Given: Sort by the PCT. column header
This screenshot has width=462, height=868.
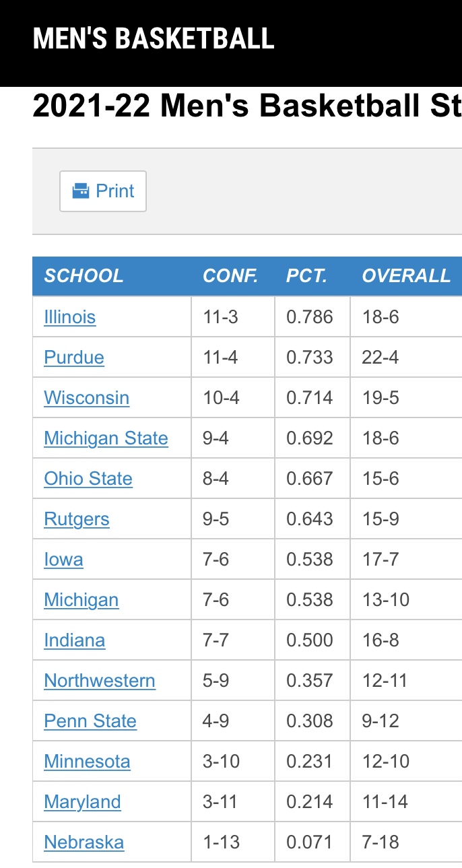Looking at the screenshot, I should point(306,276).
